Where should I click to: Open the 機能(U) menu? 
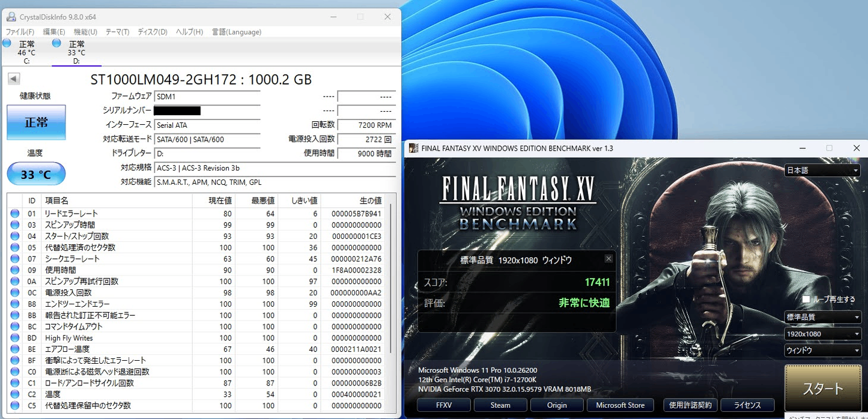click(x=85, y=32)
